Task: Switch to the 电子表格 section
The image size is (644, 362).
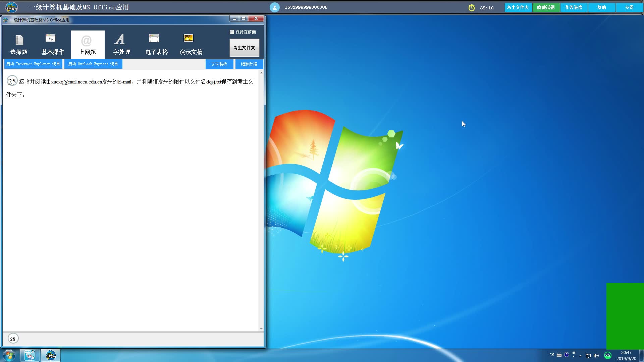Action: [156, 45]
